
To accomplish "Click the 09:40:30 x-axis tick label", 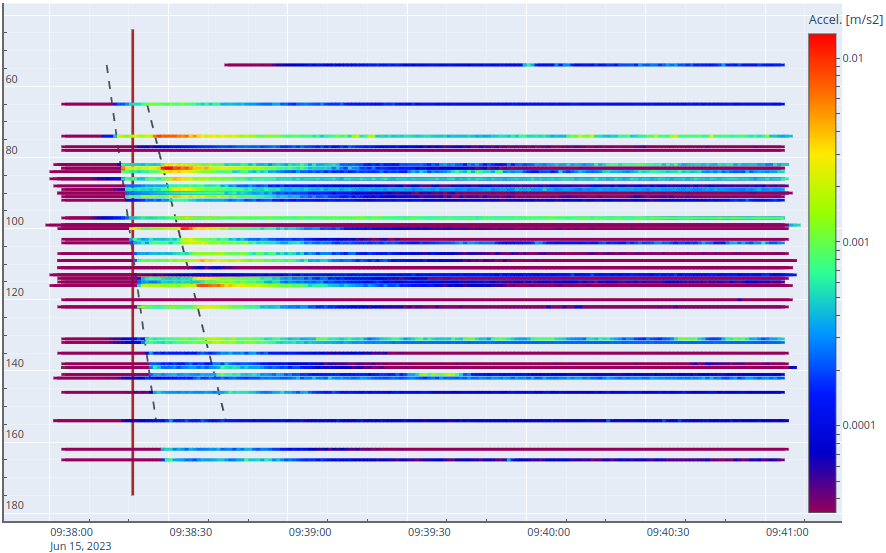I will [668, 533].
